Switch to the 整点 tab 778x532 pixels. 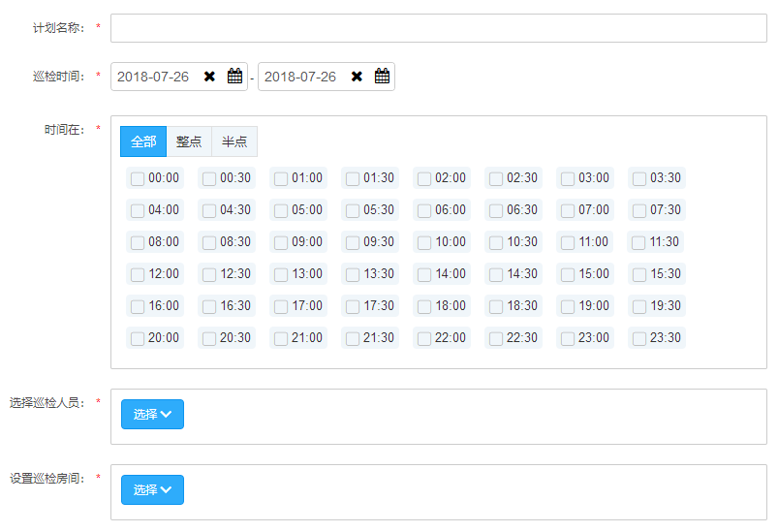tap(189, 141)
